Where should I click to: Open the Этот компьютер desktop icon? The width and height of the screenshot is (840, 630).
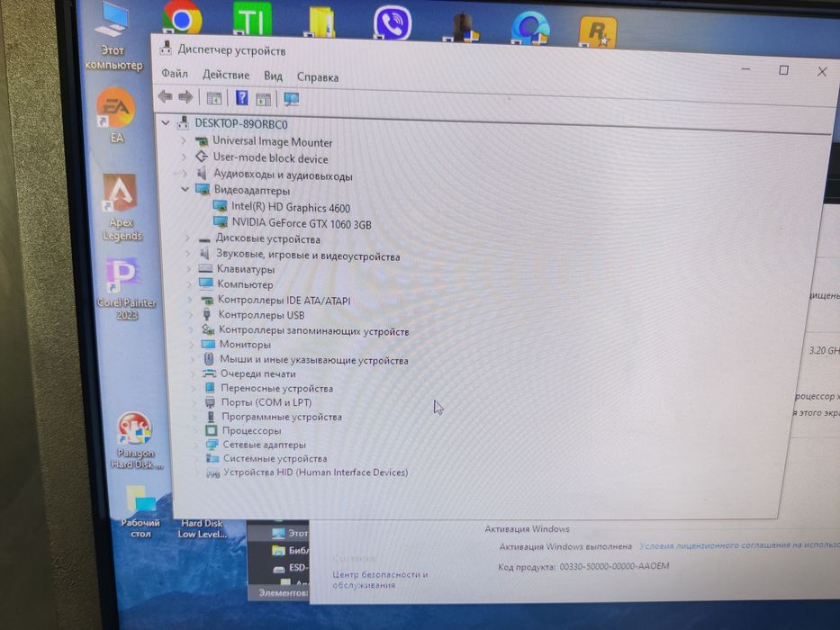pyautogui.click(x=113, y=36)
